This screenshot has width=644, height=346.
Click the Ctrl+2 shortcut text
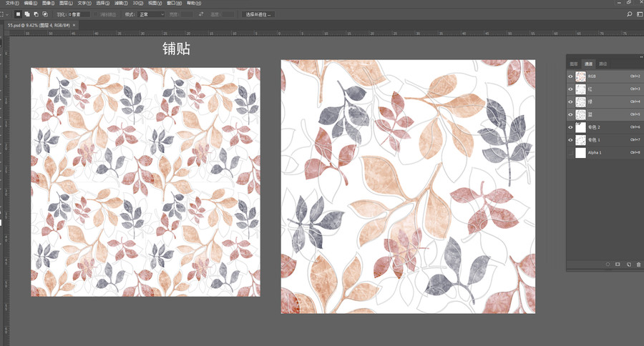(x=635, y=76)
